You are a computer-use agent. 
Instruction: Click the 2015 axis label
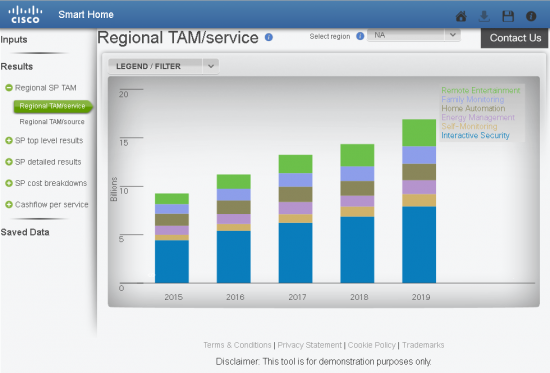coord(173,297)
